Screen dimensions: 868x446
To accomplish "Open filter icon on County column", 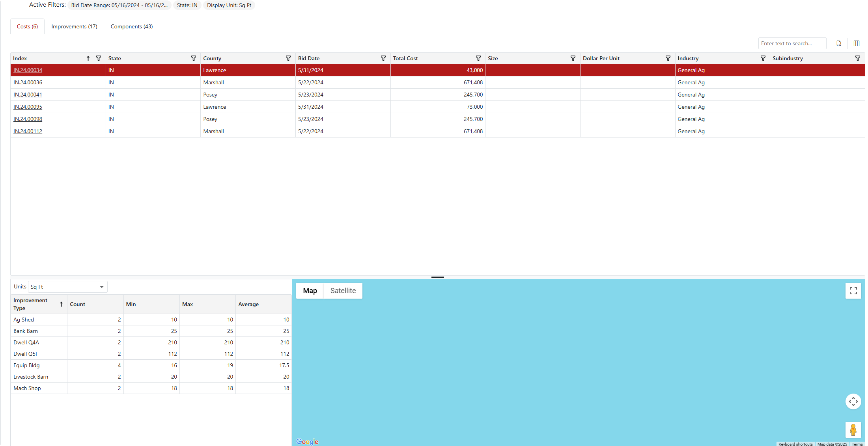I will [x=288, y=58].
